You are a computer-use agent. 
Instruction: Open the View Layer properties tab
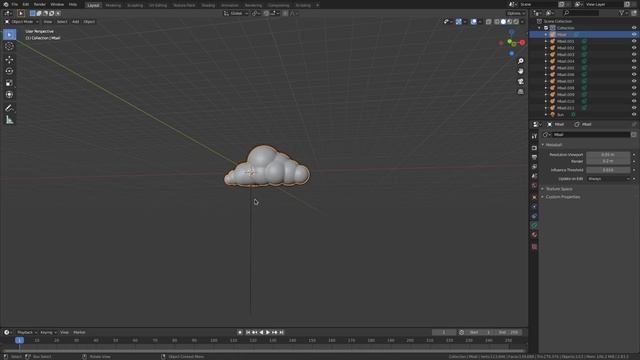click(x=534, y=167)
